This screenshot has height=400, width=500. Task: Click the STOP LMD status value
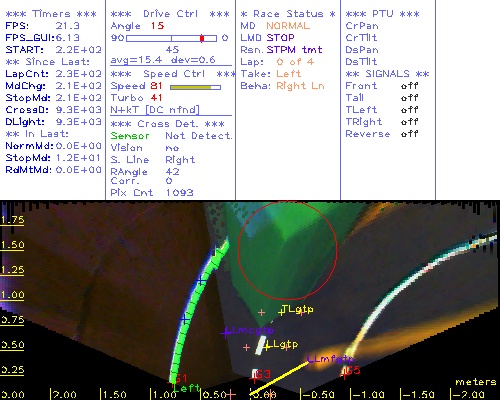280,38
